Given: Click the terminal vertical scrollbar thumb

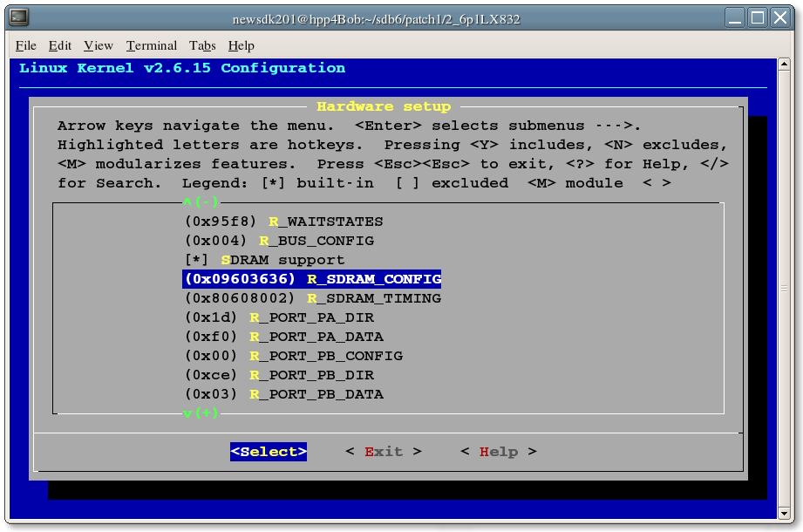Looking at the screenshot, I should tap(784, 289).
